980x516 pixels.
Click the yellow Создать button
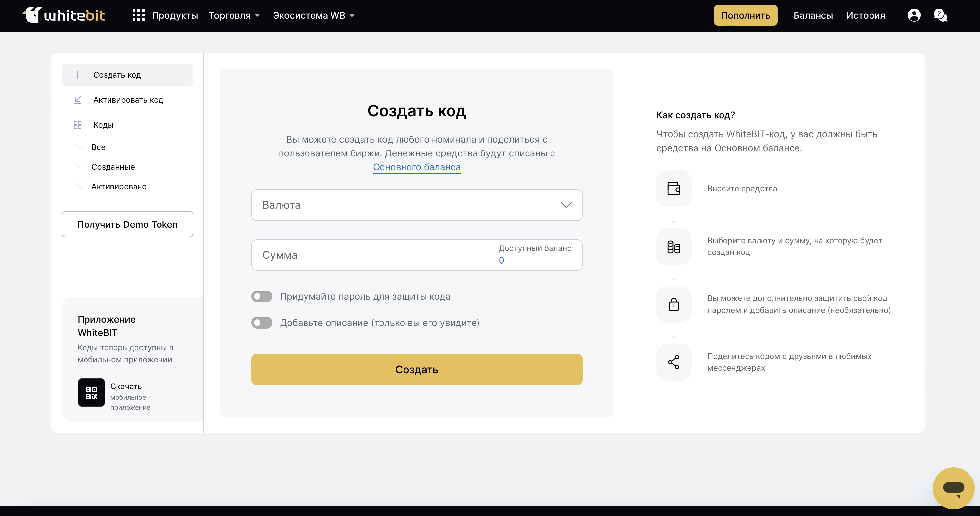pos(417,370)
